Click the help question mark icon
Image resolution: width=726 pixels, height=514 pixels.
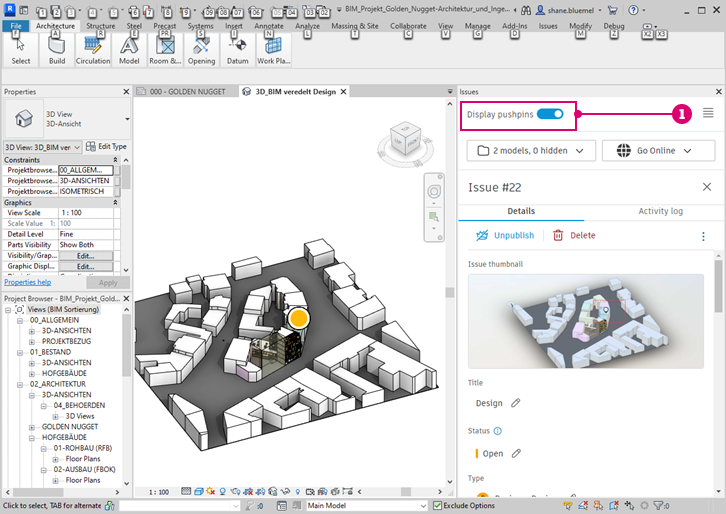pyautogui.click(x=633, y=10)
